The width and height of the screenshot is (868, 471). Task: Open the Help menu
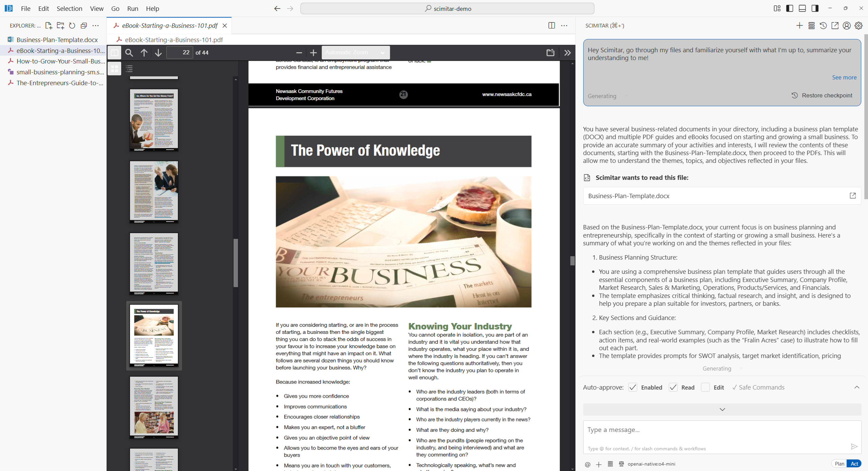tap(152, 8)
